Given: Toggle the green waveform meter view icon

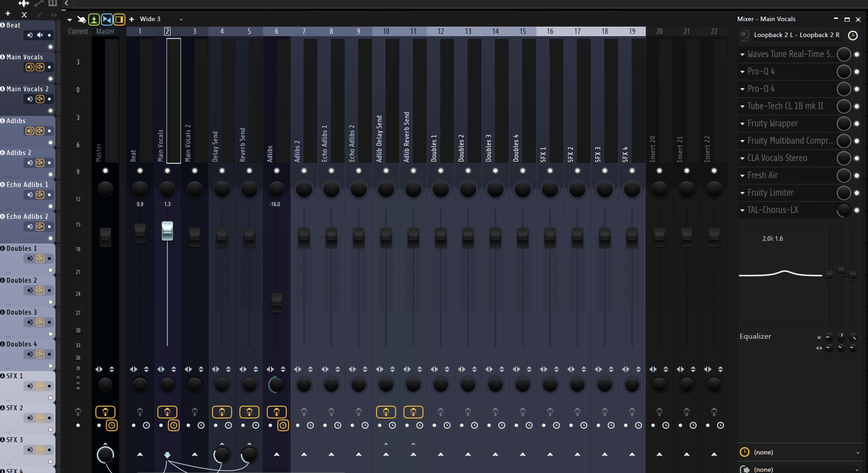Looking at the screenshot, I should tap(94, 19).
